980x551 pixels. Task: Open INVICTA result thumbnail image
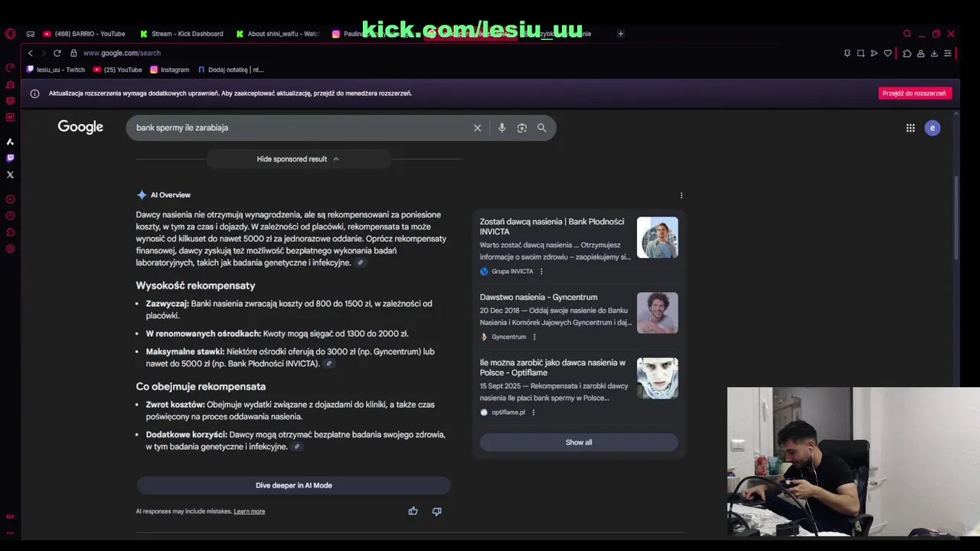(x=658, y=237)
